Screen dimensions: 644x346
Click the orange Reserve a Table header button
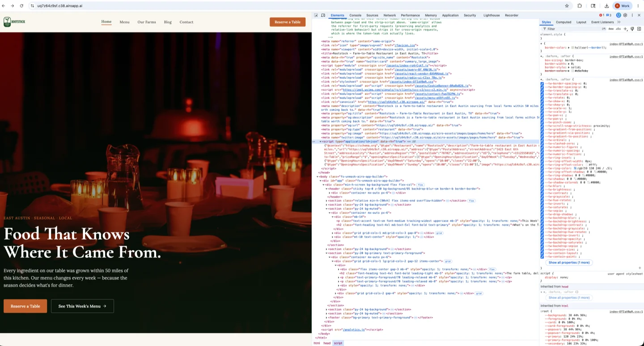(x=288, y=22)
